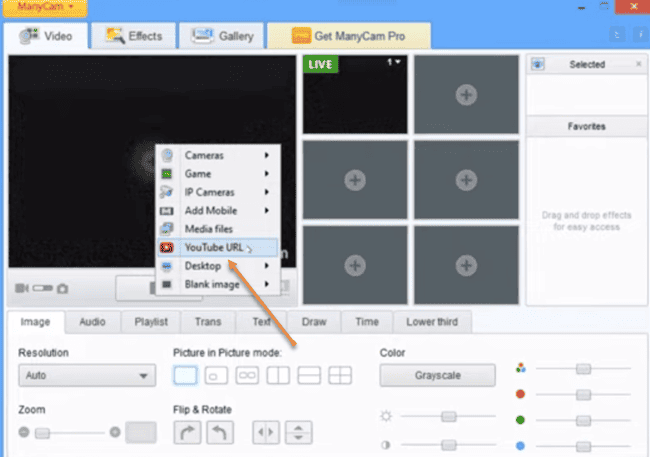Select YouTube URL from the context menu
Viewport: 650px width, 457px height.
pos(214,248)
